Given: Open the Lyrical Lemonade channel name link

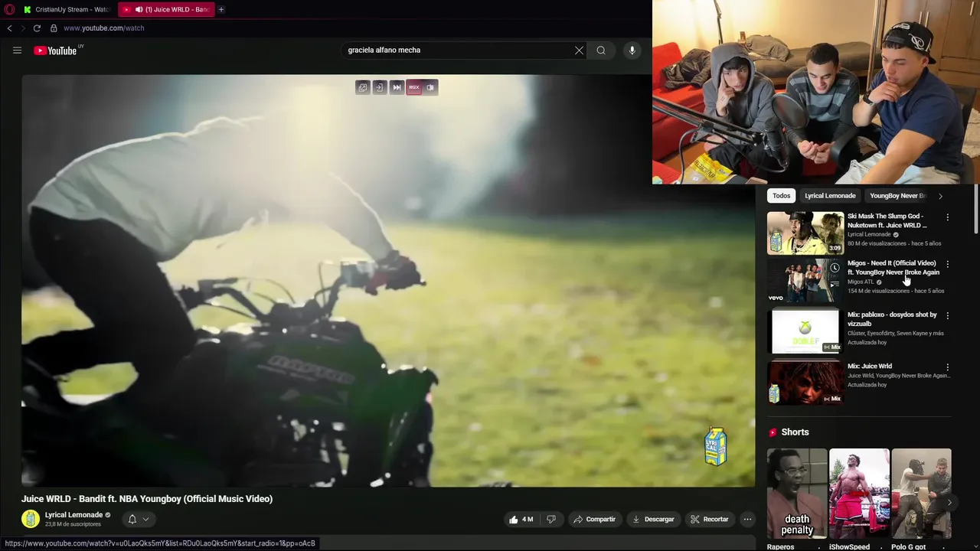Looking at the screenshot, I should pyautogui.click(x=73, y=515).
